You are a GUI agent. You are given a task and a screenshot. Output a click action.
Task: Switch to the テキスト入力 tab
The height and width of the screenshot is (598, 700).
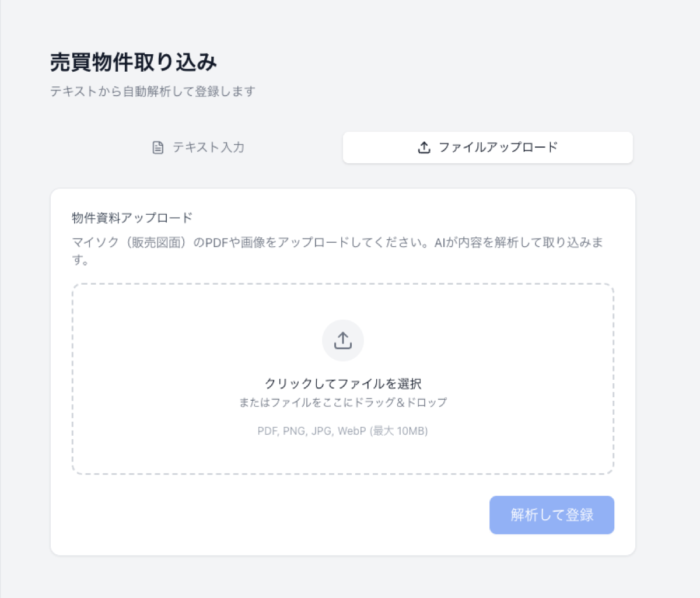[x=197, y=148]
